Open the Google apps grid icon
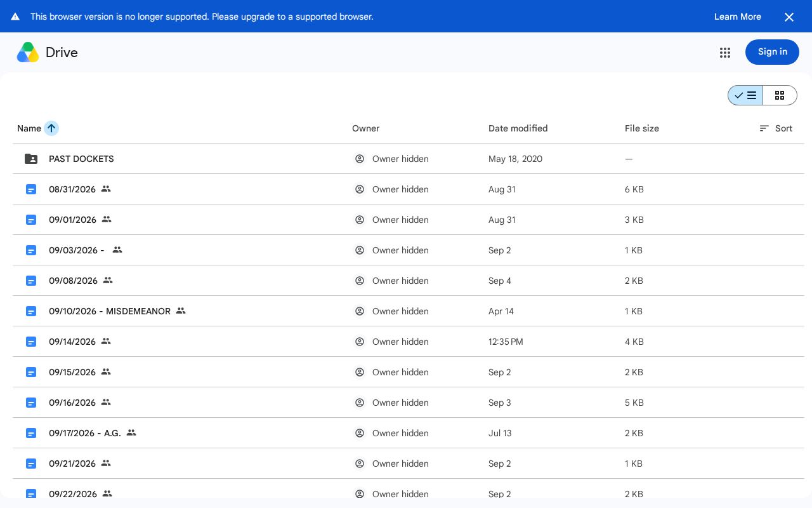Viewport: 812px width, 508px height. pyautogui.click(x=725, y=53)
